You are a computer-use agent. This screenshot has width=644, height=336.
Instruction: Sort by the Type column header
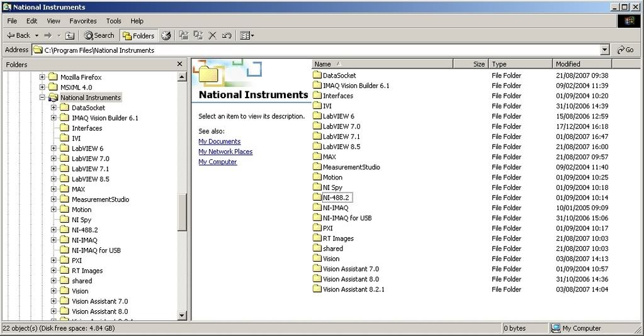coord(521,64)
